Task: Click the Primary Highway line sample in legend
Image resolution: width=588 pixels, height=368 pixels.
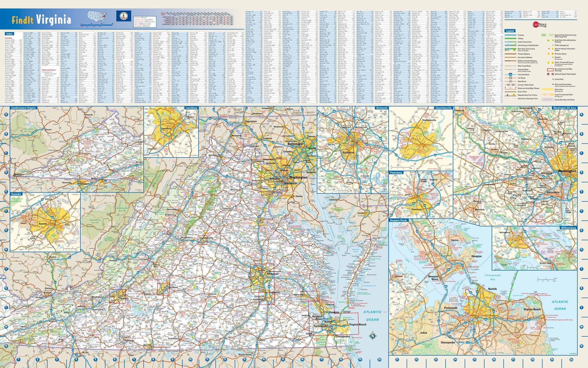Action: coord(511,54)
